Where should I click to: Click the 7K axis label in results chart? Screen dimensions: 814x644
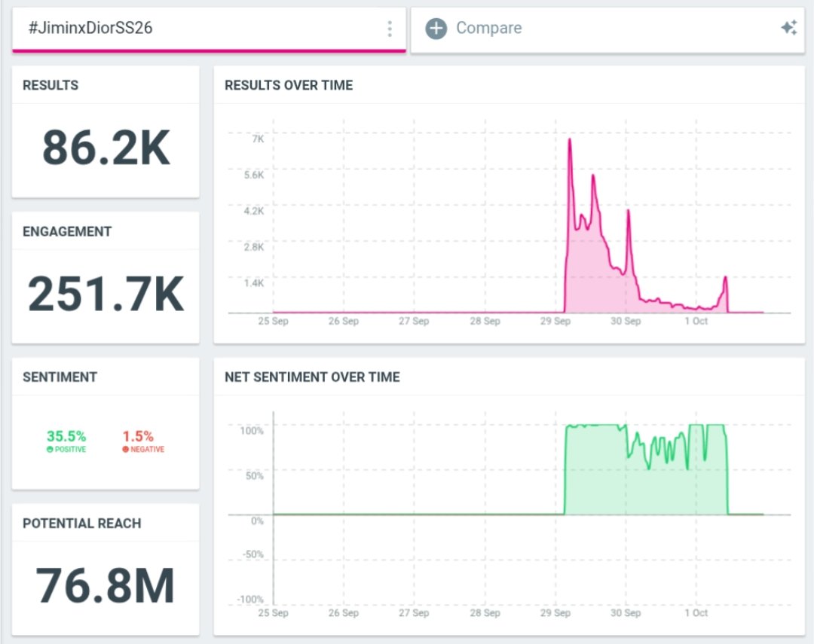(258, 139)
